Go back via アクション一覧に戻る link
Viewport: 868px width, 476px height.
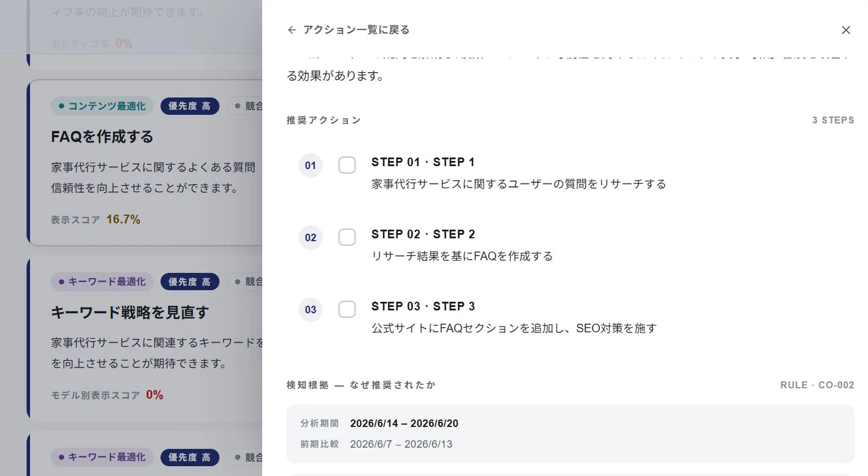[356, 30]
